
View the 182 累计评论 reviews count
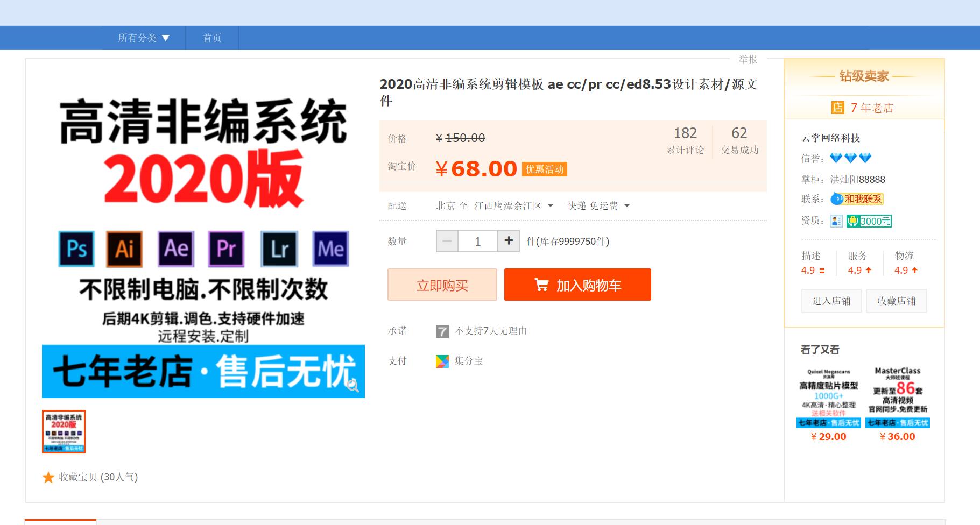pyautogui.click(x=685, y=140)
